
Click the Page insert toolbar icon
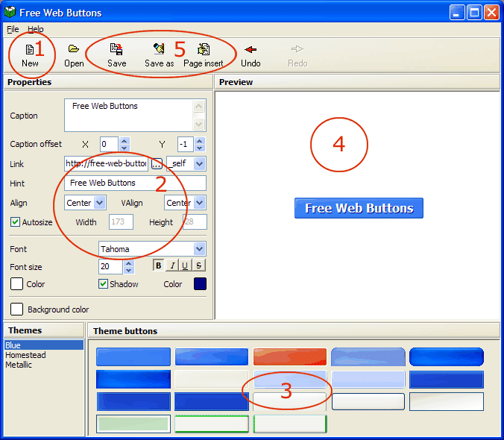point(204,49)
